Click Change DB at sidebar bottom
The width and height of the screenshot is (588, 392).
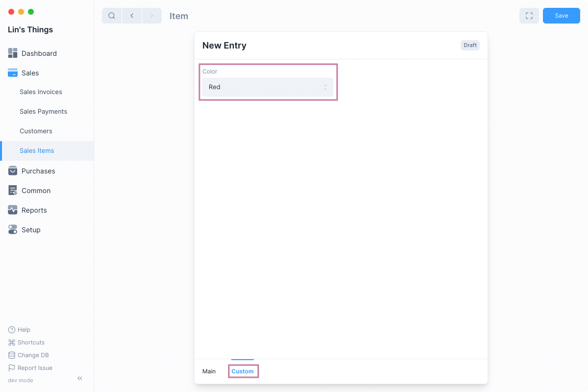pyautogui.click(x=33, y=355)
